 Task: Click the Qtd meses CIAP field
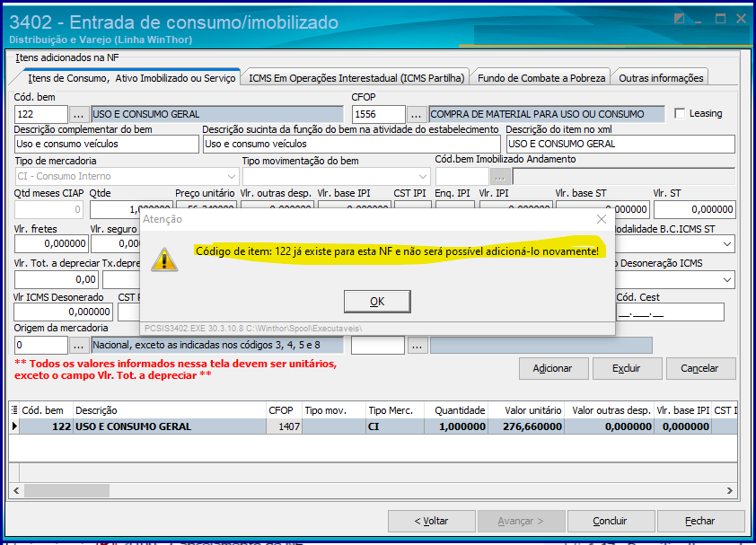tap(48, 209)
